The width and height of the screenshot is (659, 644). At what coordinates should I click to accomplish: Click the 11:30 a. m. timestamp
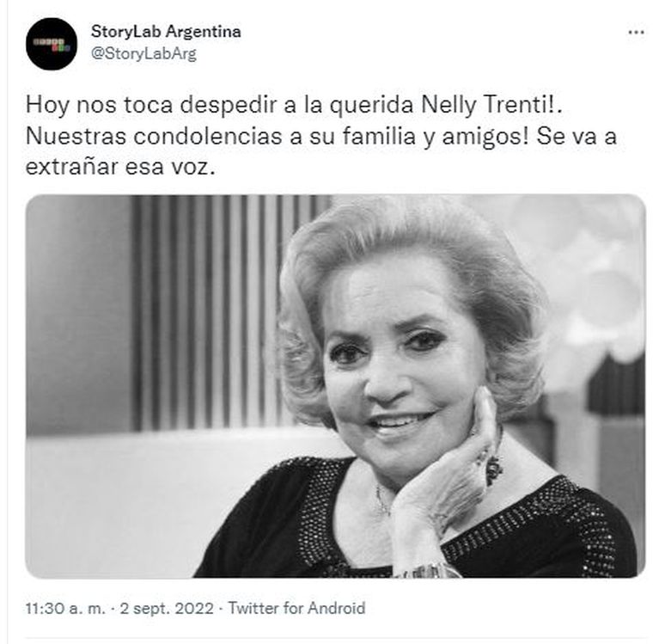pyautogui.click(x=65, y=608)
